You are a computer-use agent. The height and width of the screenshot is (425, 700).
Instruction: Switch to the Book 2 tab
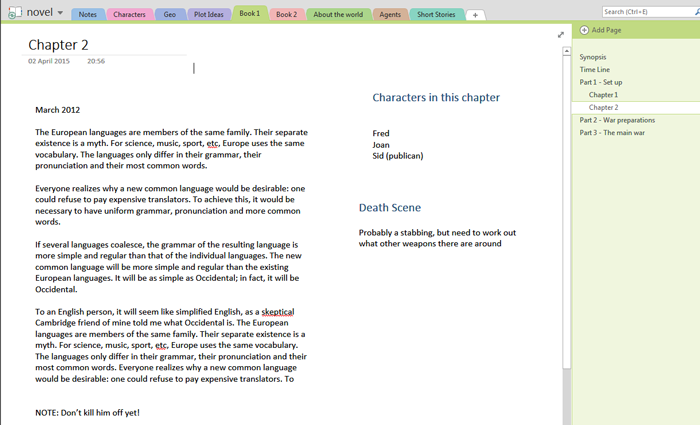pyautogui.click(x=287, y=14)
